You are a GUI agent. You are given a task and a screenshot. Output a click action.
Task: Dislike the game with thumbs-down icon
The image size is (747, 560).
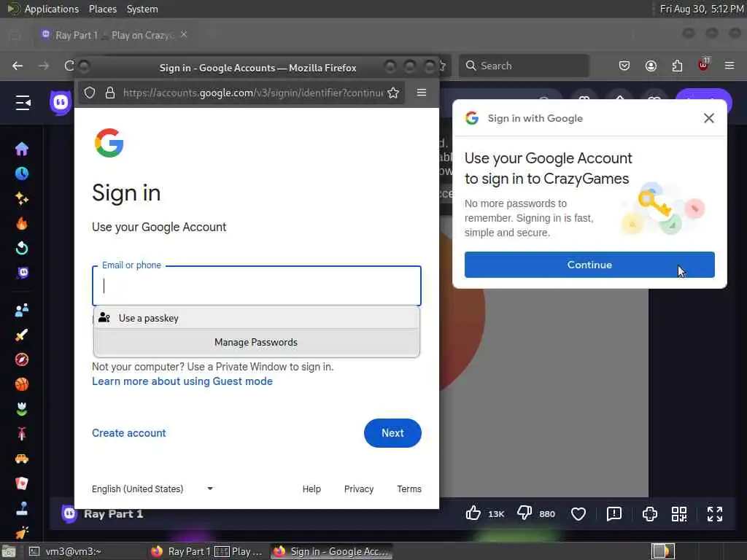[x=525, y=513]
